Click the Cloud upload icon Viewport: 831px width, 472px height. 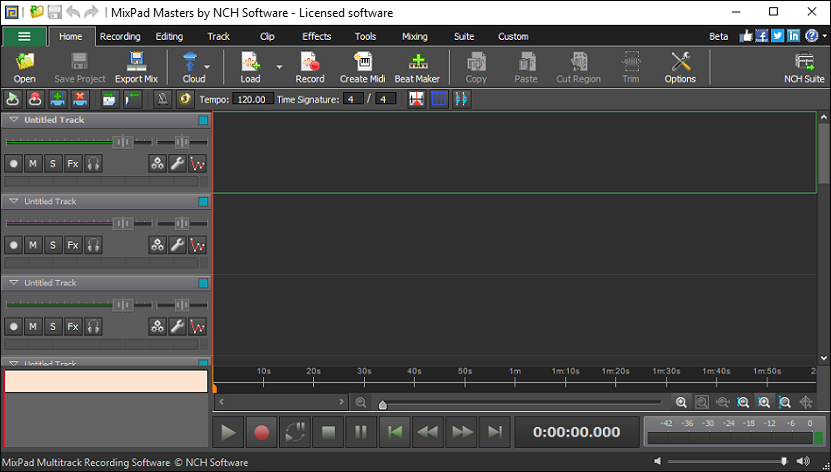(x=190, y=67)
